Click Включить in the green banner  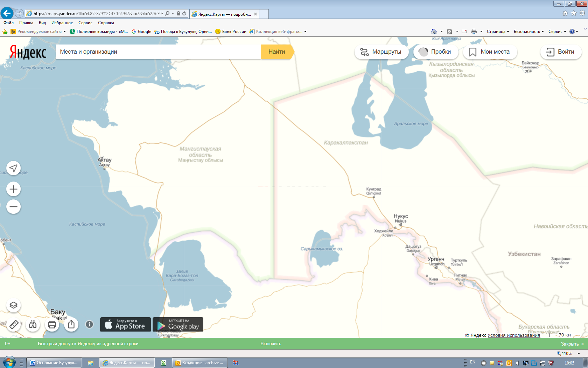pyautogui.click(x=271, y=344)
